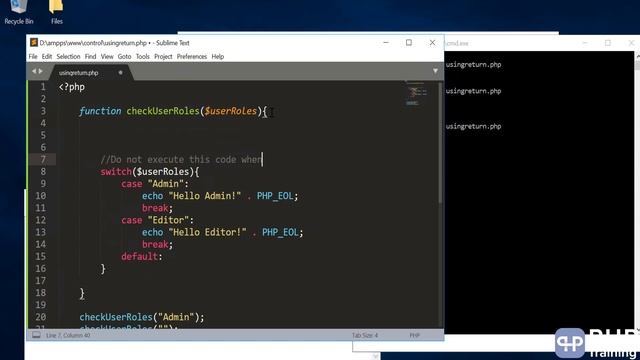Click the minimap code preview
The height and width of the screenshot is (360, 640).
pyautogui.click(x=416, y=94)
